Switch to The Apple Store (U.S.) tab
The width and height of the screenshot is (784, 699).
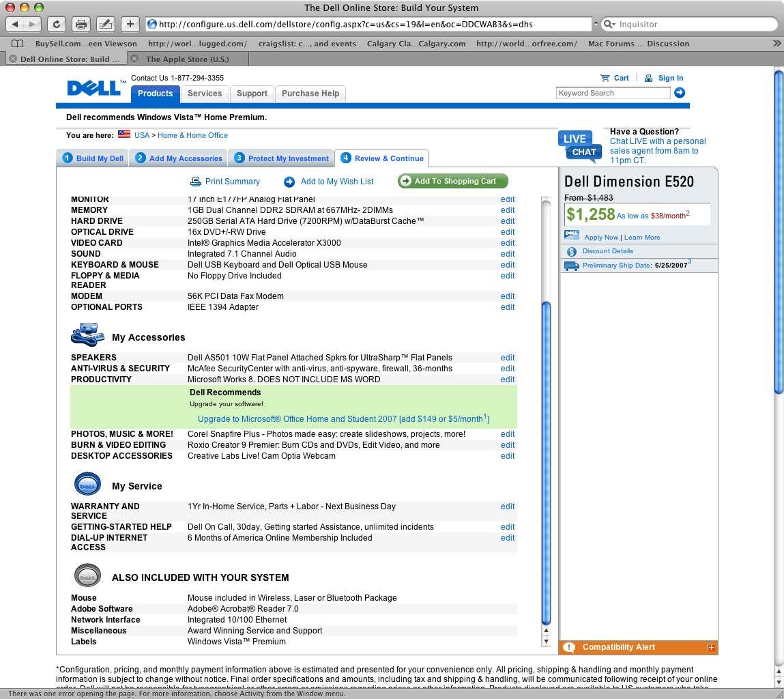click(187, 59)
